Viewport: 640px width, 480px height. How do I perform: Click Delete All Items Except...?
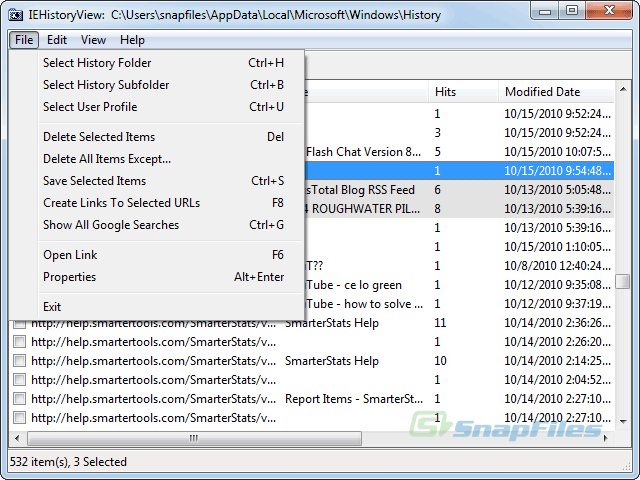(171, 159)
